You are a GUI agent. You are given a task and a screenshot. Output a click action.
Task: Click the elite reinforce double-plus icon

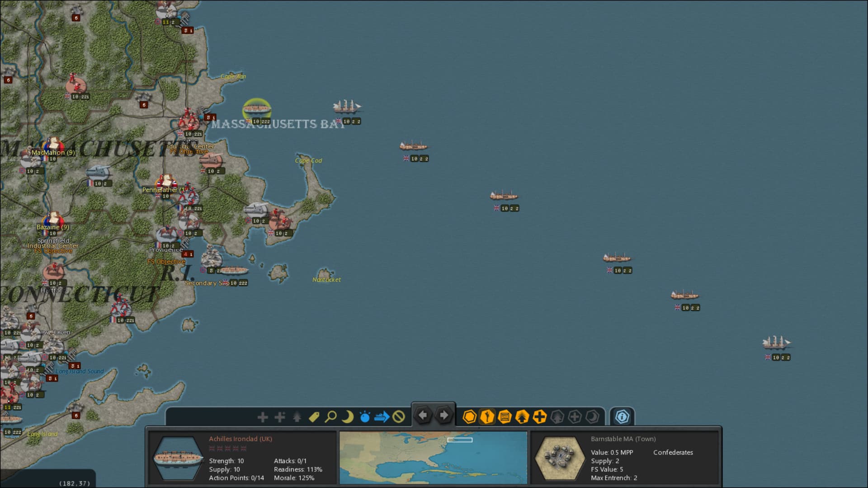point(280,417)
